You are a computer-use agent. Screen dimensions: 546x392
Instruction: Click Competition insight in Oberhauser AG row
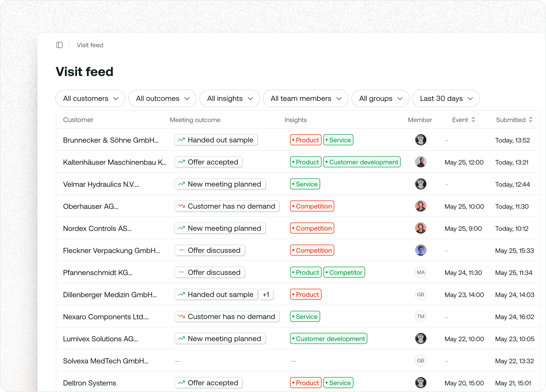pos(312,206)
